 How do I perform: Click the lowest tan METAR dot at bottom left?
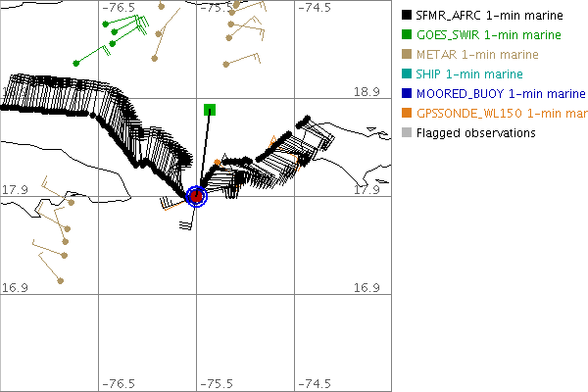[x=61, y=281]
